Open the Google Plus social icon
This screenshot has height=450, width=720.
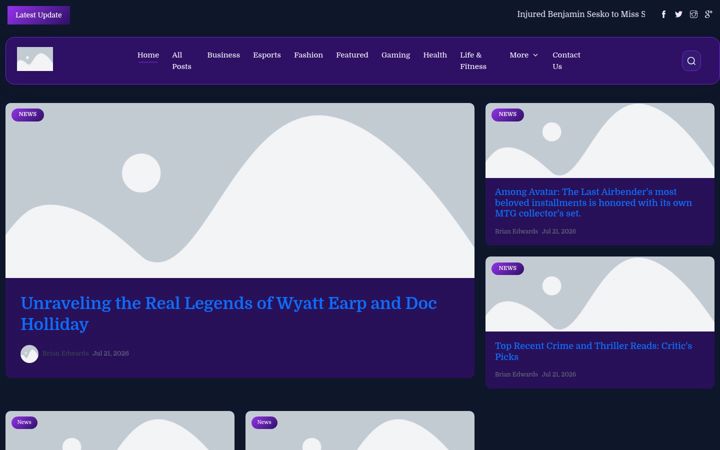tap(709, 15)
